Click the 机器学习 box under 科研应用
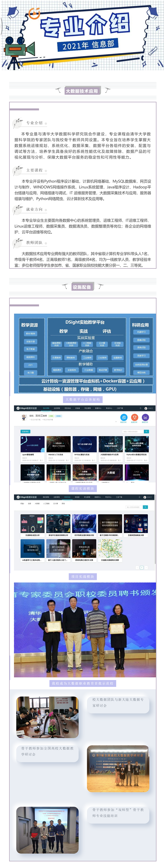The image size is (164, 868). 141,332
